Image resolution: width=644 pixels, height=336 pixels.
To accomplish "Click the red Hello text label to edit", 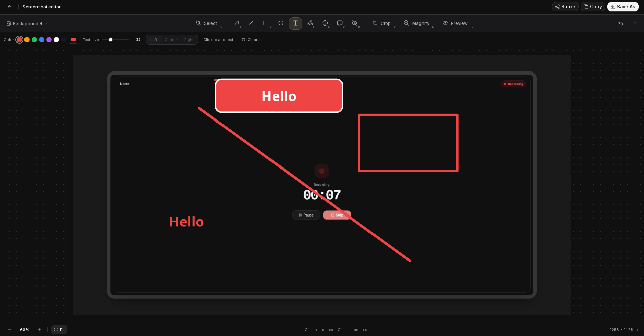I will coord(187,222).
